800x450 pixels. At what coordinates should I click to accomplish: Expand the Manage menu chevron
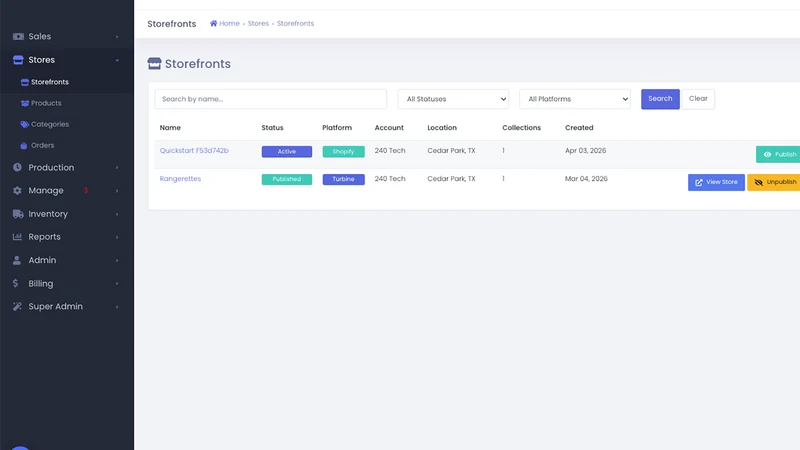(x=117, y=191)
